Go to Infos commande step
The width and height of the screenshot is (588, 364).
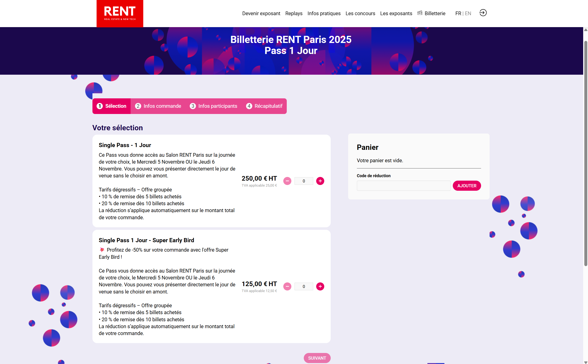coord(158,106)
